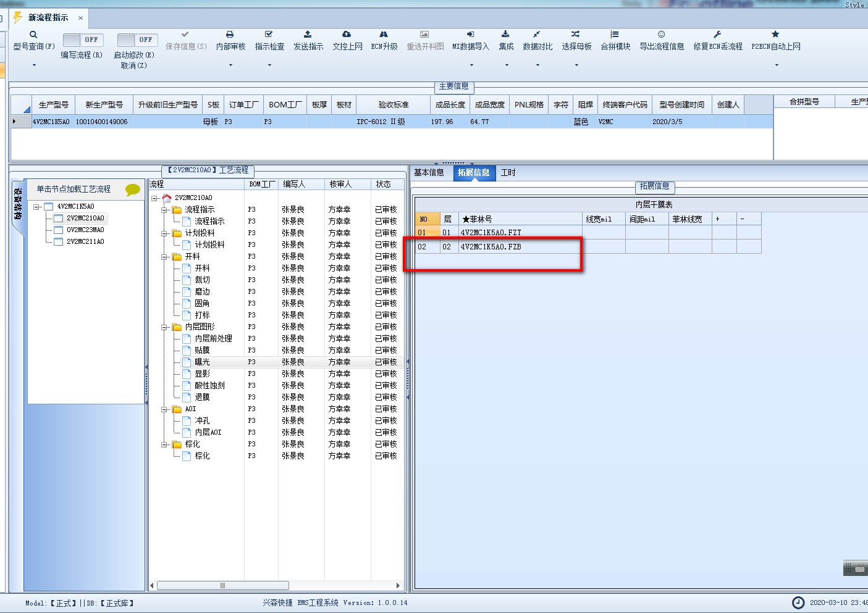
Task: Click the 数据对比 icon
Action: pyautogui.click(x=537, y=35)
